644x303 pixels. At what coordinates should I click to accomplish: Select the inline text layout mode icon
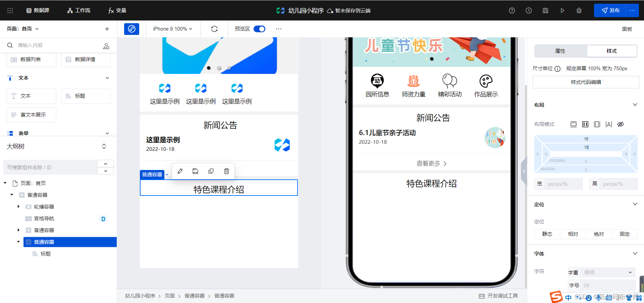[609, 124]
